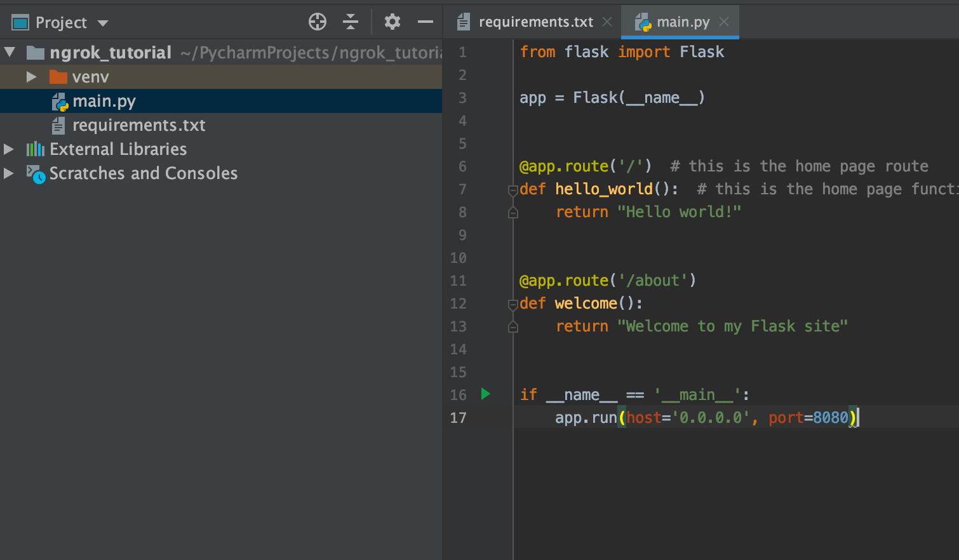Screen dimensions: 959x560
Task: Switch to the requirements.txt tab
Action: tap(535, 22)
